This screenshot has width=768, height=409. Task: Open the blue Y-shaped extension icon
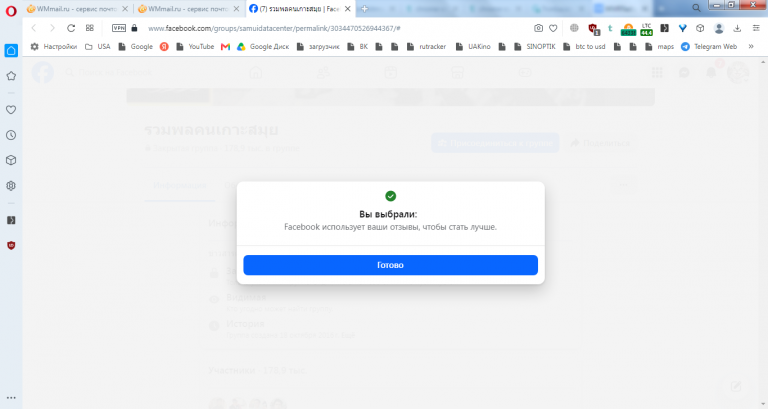(682, 28)
